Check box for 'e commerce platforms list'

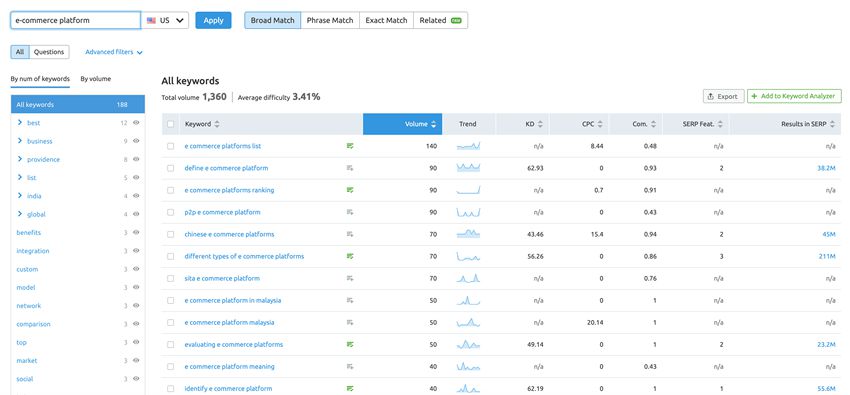tap(171, 146)
